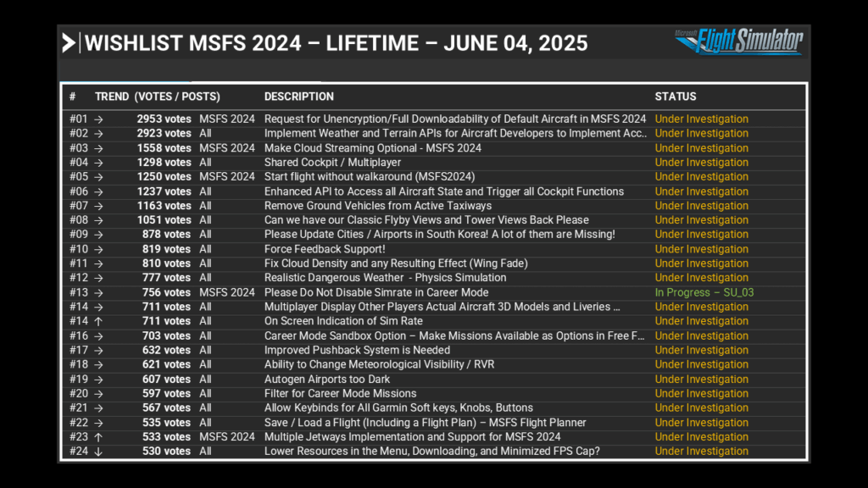This screenshot has height=488, width=868.
Task: Click the Microsoft Flight Simulator logo
Action: pyautogui.click(x=737, y=41)
